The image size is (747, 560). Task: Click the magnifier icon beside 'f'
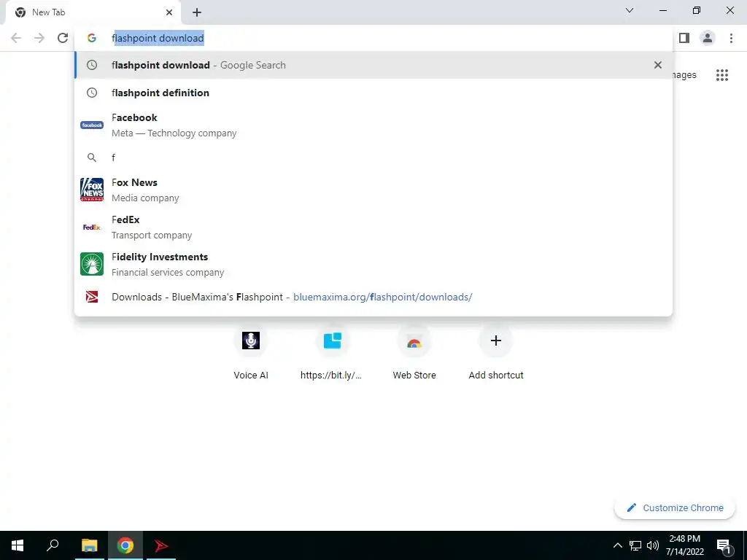click(92, 157)
